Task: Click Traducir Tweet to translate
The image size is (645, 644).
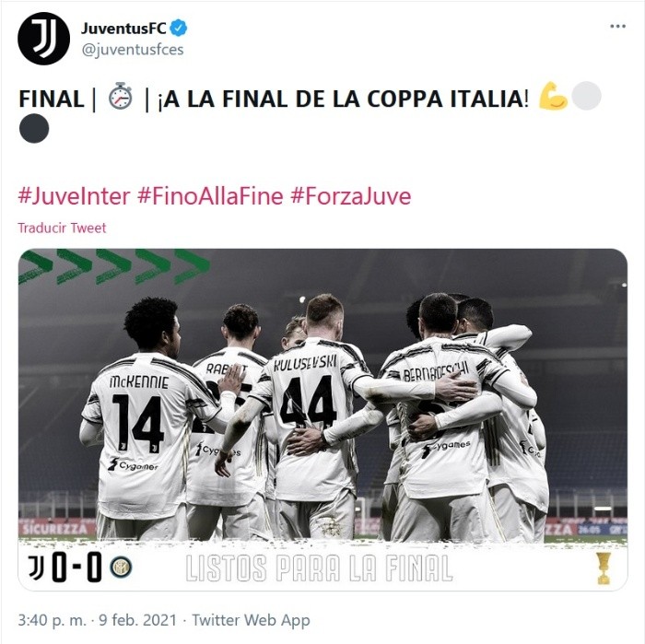Action: click(x=62, y=228)
